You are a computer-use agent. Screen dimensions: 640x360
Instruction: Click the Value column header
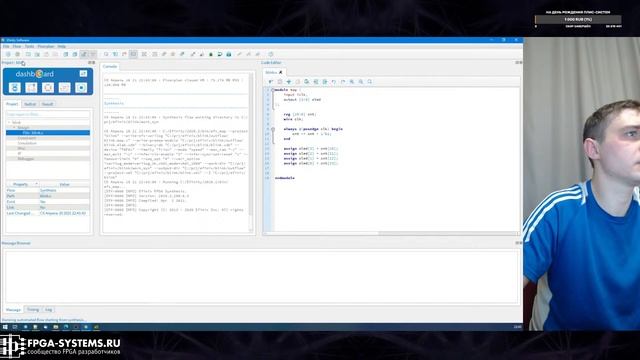coord(64,184)
